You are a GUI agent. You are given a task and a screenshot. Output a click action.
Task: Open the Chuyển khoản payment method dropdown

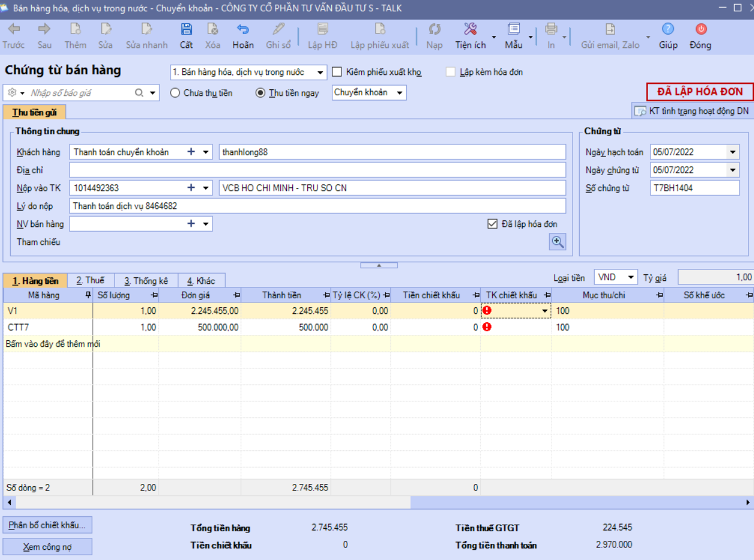[400, 93]
